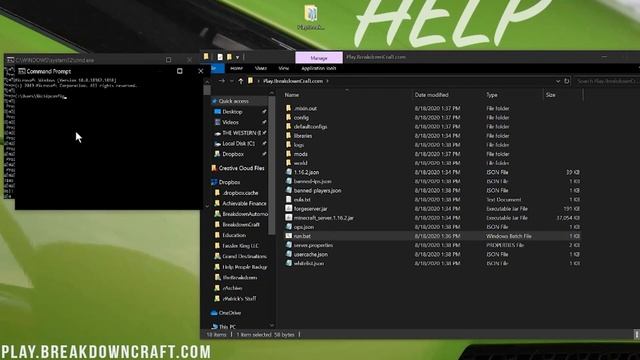Viewport: 640px width, 360px height.
Task: Click the new folder icon in the quick access toolbar
Action: [x=229, y=57]
